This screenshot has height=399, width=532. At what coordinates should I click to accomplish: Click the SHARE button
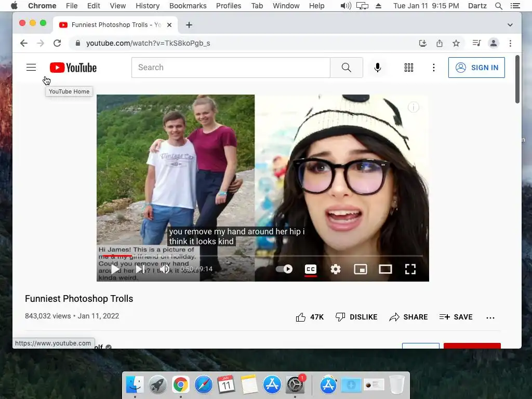pyautogui.click(x=408, y=317)
